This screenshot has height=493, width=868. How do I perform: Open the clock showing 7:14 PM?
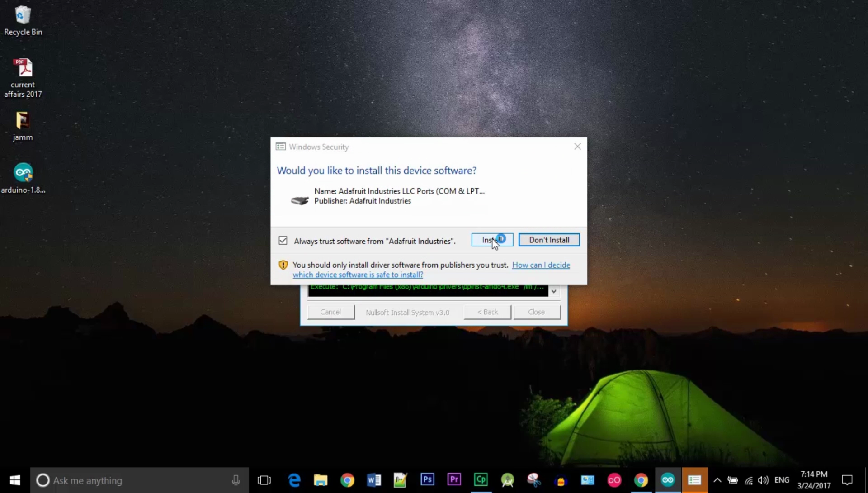(814, 480)
